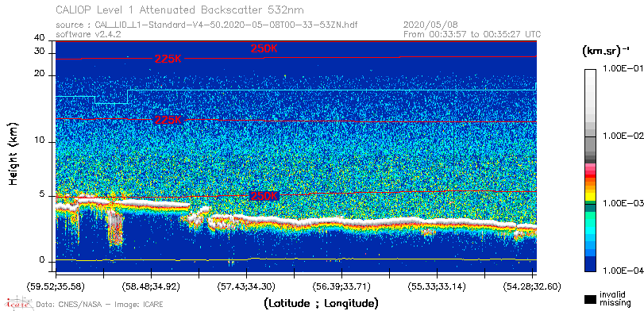
Task: Click the '40' height axis tick label
Action: [x=40, y=38]
